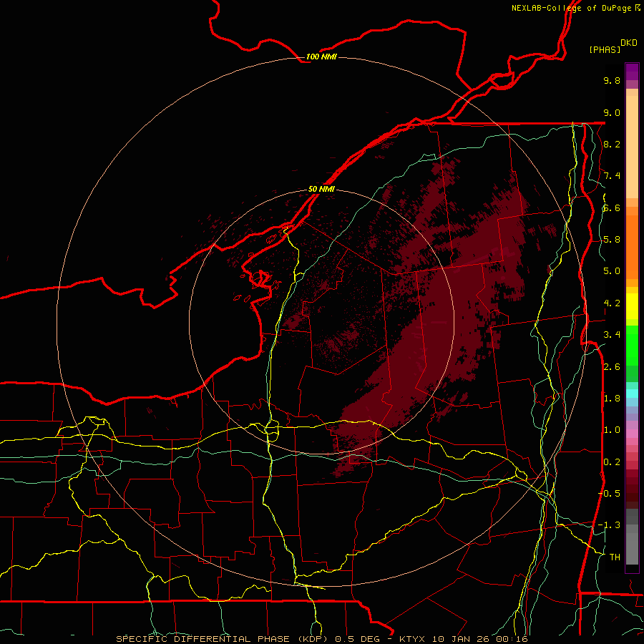This screenshot has width=644, height=644.
Task: Click the 9.0 value on the color scale
Action: 612,112
